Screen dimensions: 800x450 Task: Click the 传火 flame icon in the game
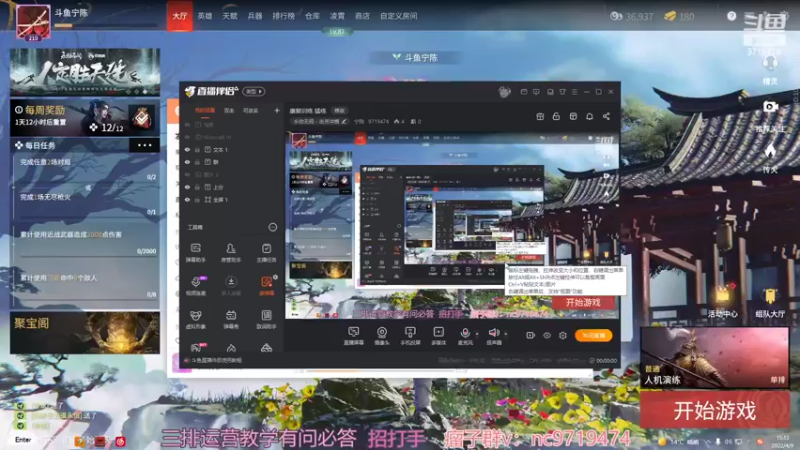tap(770, 151)
